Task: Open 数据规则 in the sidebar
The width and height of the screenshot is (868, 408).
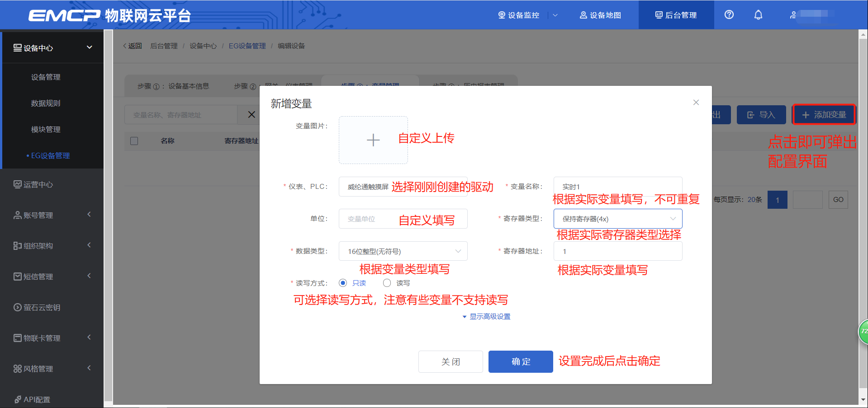Action: (x=46, y=103)
